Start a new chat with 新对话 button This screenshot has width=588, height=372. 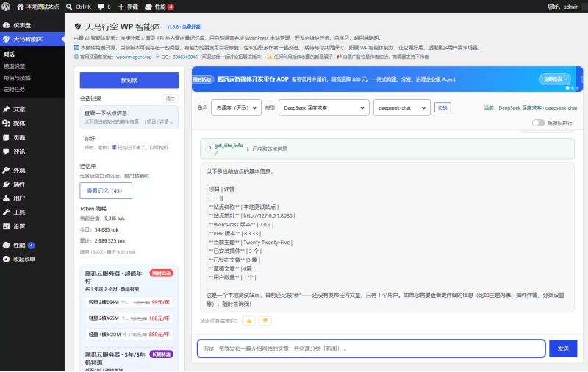pos(129,80)
